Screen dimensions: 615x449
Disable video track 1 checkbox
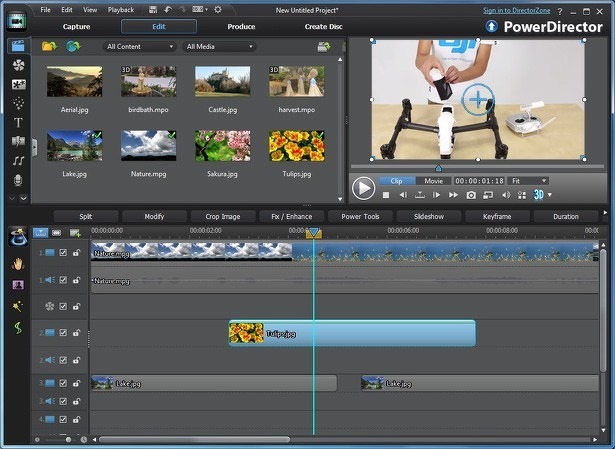[63, 253]
